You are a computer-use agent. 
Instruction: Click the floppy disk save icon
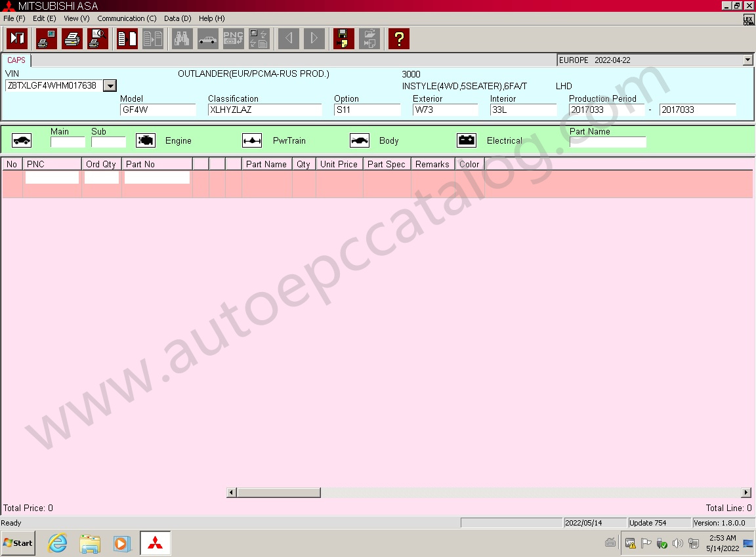(x=344, y=39)
